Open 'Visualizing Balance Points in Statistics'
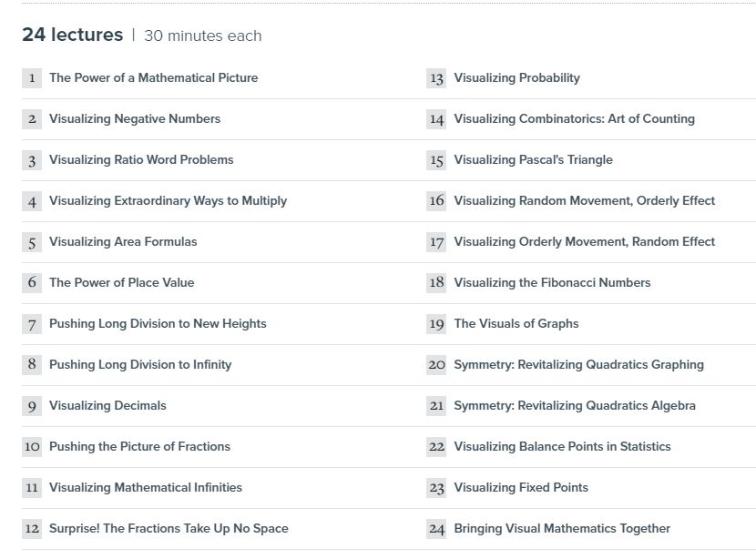The width and height of the screenshot is (756, 559). (x=562, y=447)
